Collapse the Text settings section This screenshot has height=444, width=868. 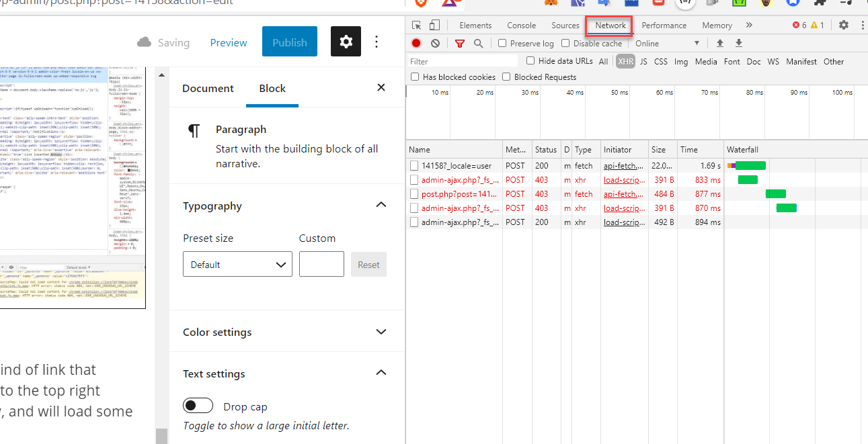(381, 373)
